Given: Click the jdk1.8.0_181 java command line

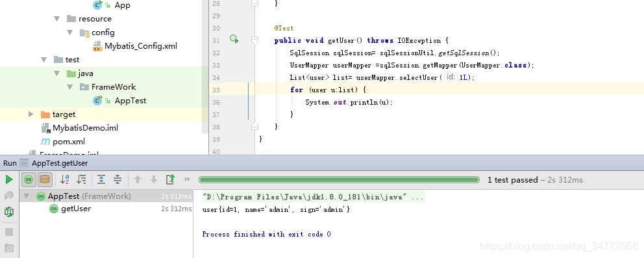Looking at the screenshot, I should [313, 197].
